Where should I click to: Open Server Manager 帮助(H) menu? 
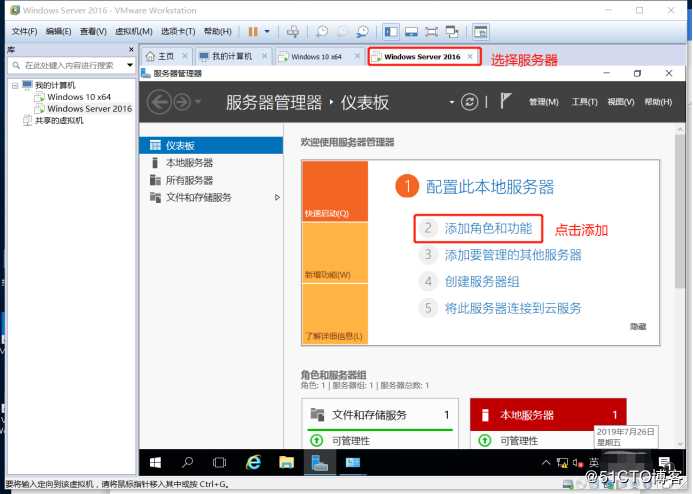[x=658, y=102]
